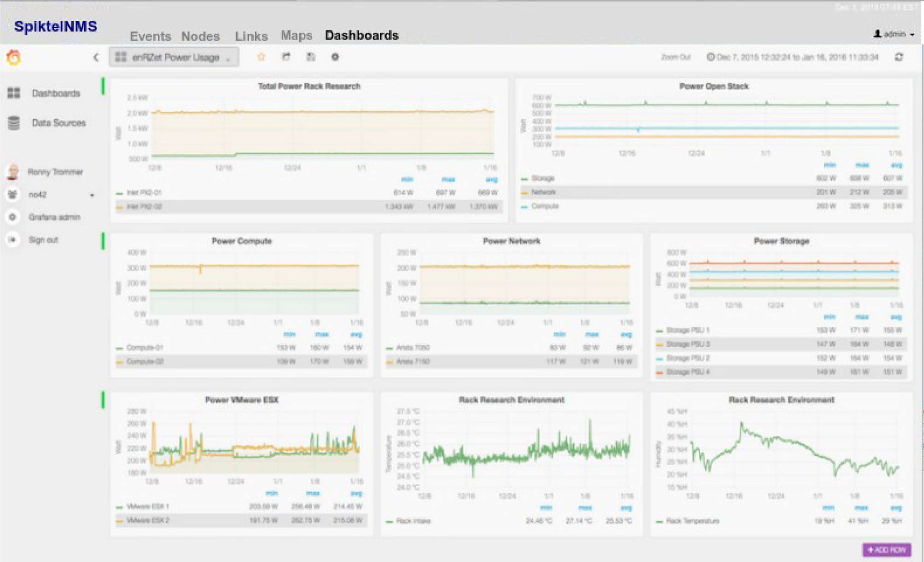
Task: Click the Data Sources database icon
Action: click(x=14, y=123)
